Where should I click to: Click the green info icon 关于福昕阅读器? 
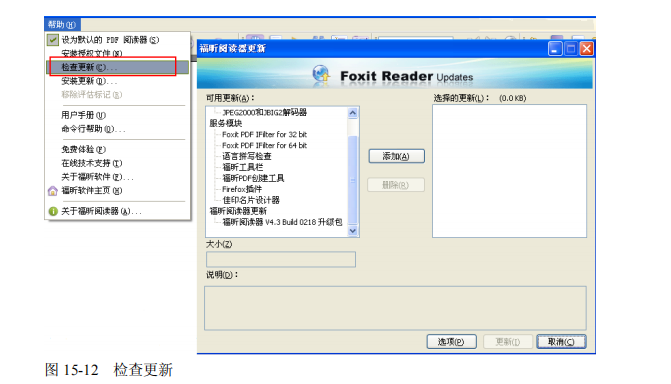[53, 211]
